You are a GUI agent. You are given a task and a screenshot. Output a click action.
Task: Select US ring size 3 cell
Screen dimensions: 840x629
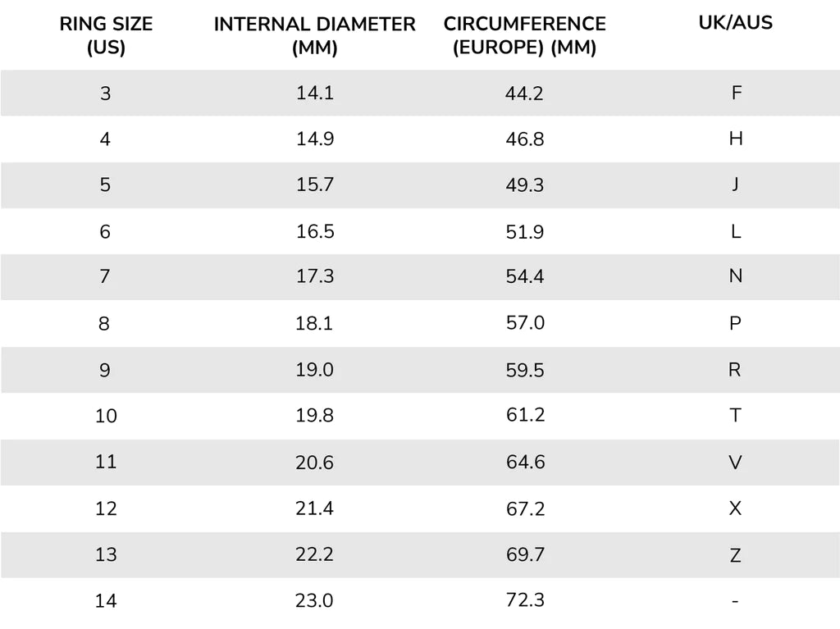point(105,93)
